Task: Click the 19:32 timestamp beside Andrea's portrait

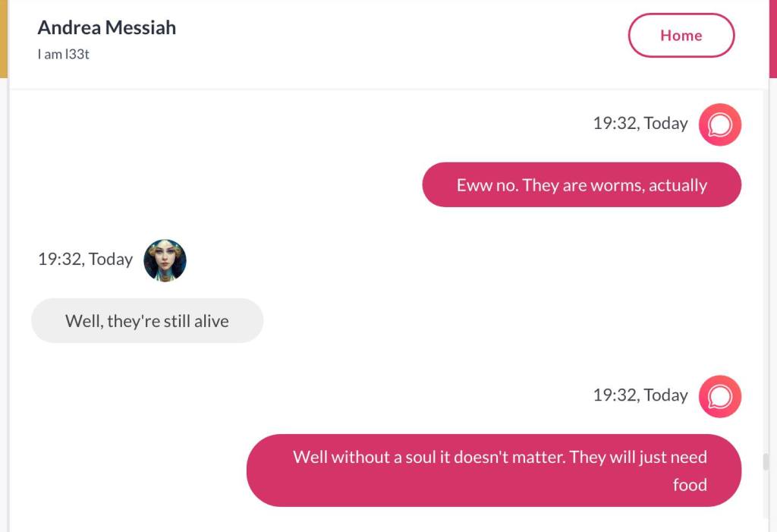Action: click(x=85, y=260)
